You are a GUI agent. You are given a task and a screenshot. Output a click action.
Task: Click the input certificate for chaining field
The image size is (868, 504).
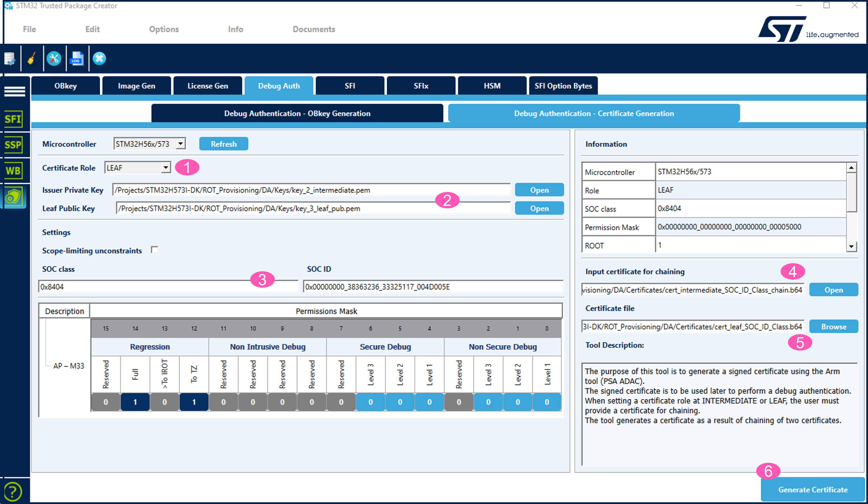point(693,290)
